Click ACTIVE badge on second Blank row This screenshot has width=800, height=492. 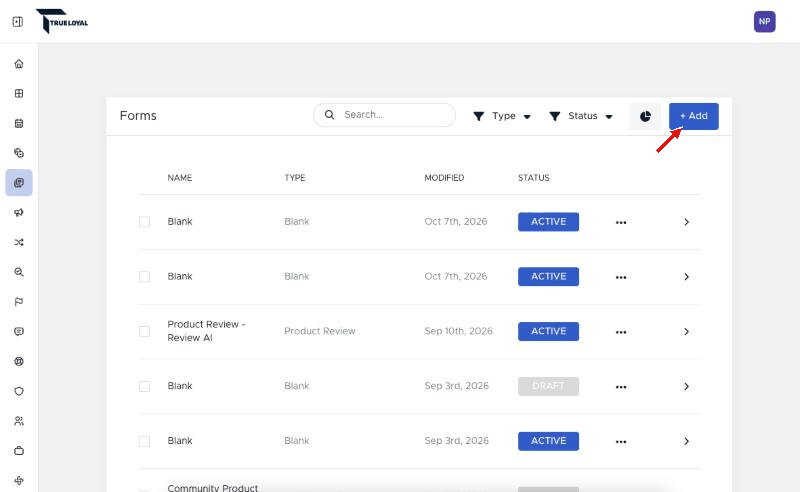coord(548,277)
